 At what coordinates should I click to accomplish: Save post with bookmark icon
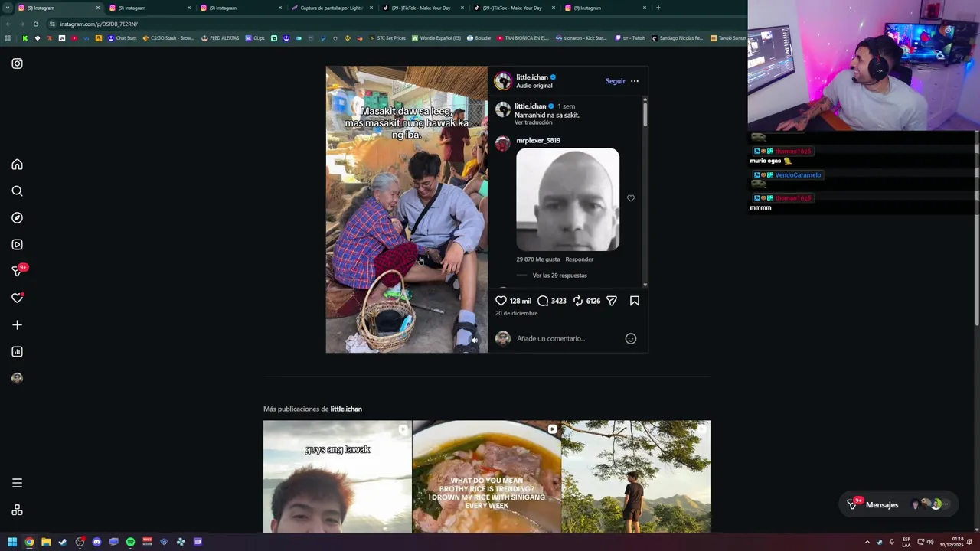point(635,301)
